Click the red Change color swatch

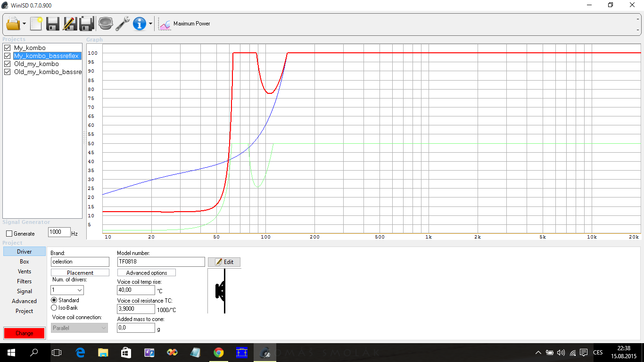click(x=24, y=333)
